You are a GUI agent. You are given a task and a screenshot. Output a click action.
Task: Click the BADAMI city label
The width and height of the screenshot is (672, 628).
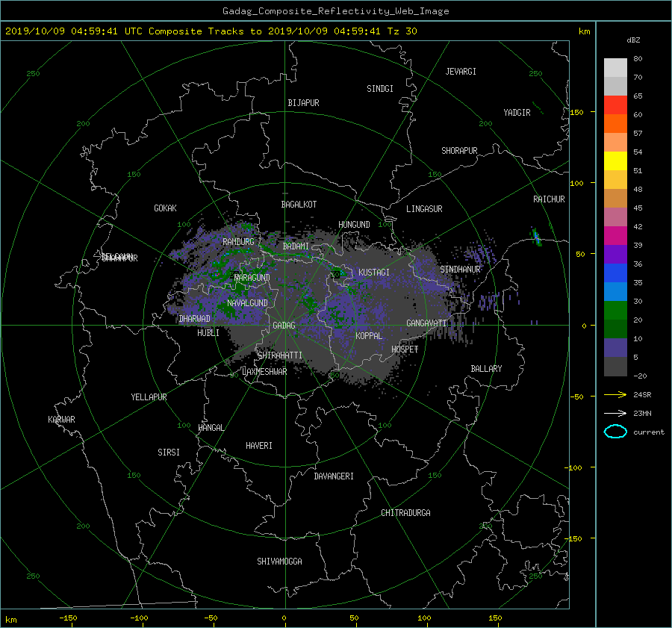click(x=296, y=246)
